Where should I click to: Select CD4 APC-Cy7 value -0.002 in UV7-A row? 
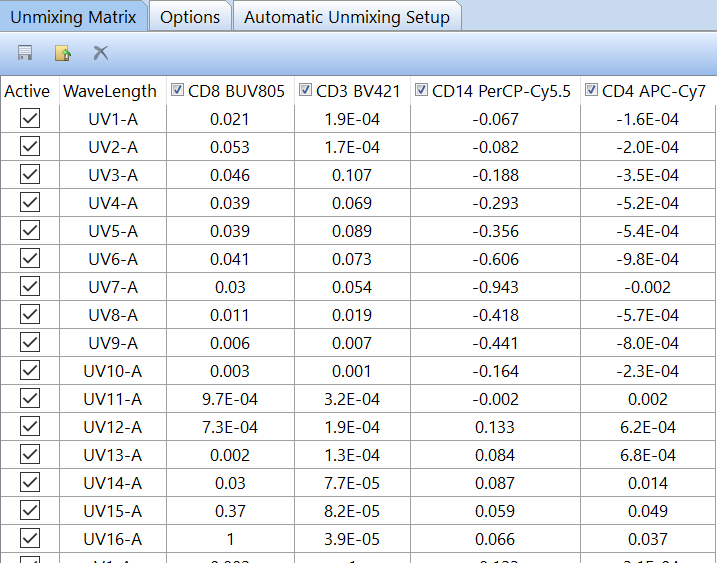(x=647, y=287)
